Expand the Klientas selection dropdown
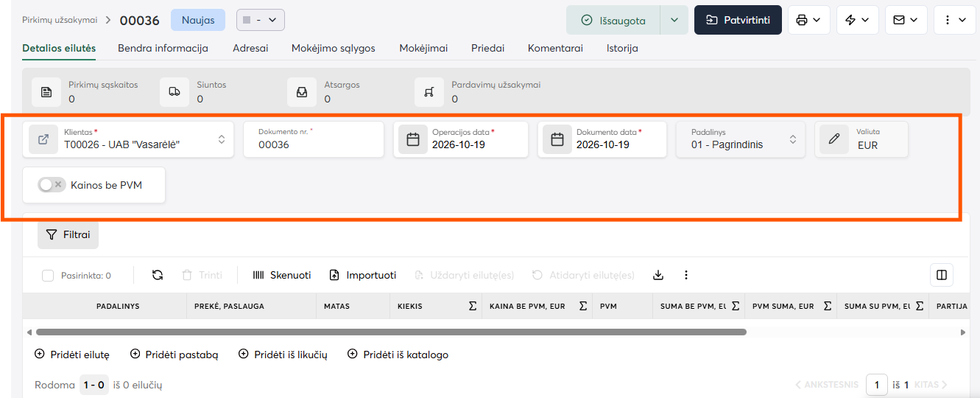 [222, 139]
